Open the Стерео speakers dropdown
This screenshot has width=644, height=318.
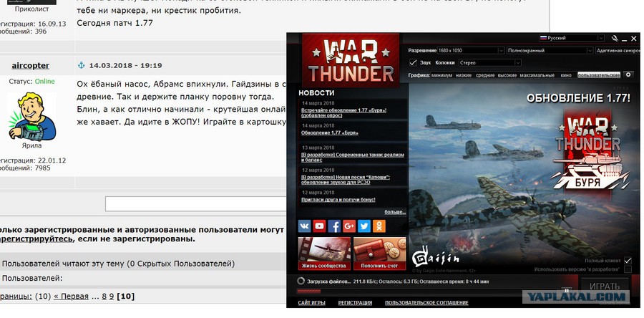[489, 63]
